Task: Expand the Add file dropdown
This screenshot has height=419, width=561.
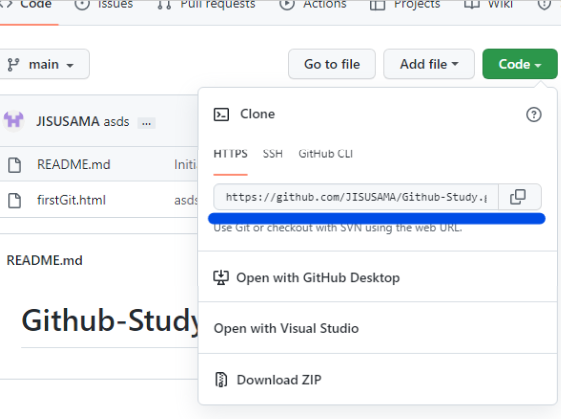Action: click(x=429, y=64)
